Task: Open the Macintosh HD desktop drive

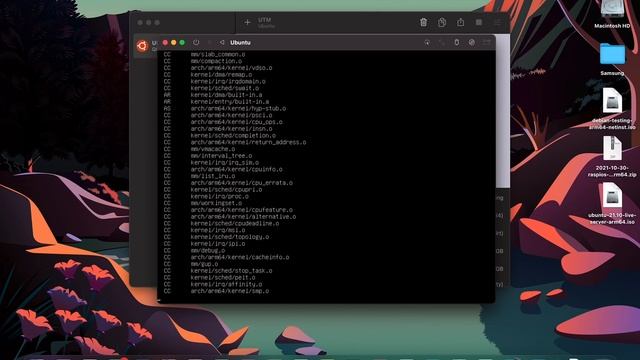Action: (612, 14)
